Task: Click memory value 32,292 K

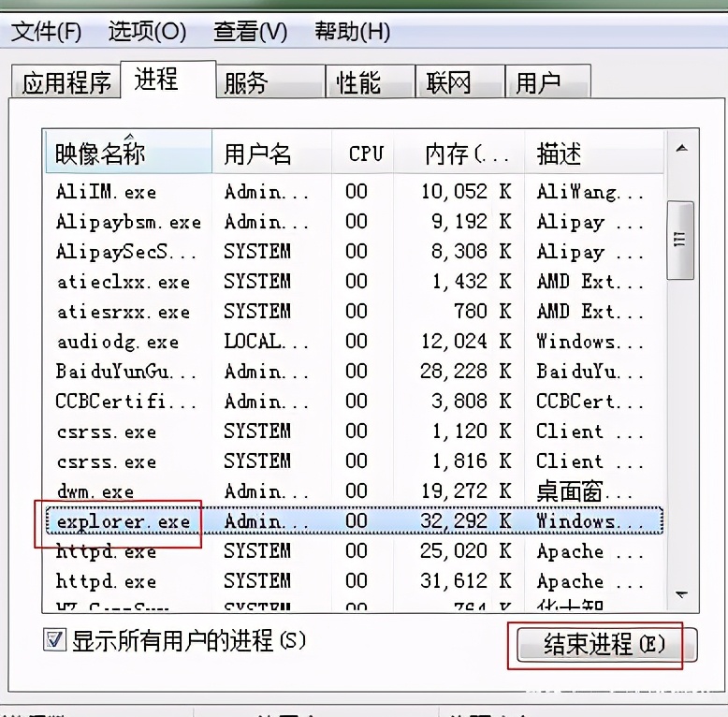Action: click(466, 521)
